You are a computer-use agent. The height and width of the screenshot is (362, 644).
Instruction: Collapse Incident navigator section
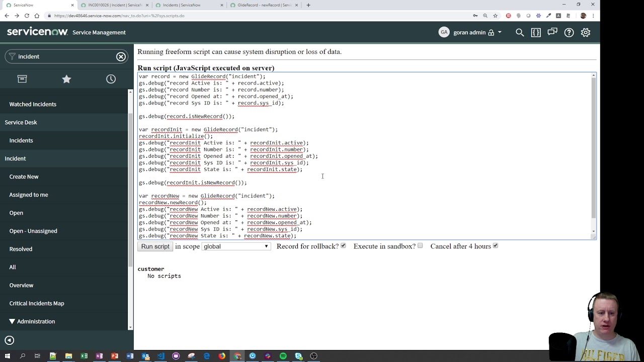click(x=15, y=158)
